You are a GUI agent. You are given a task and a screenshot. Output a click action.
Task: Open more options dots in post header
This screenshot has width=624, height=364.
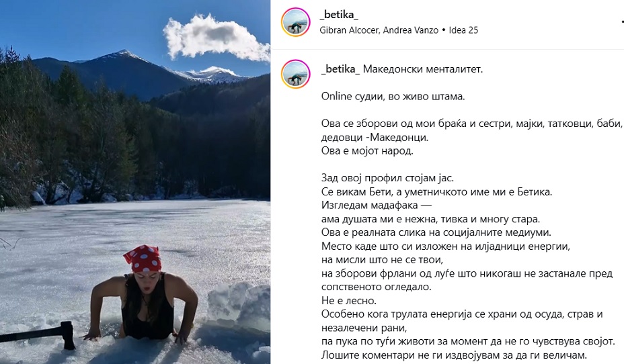(x=622, y=22)
